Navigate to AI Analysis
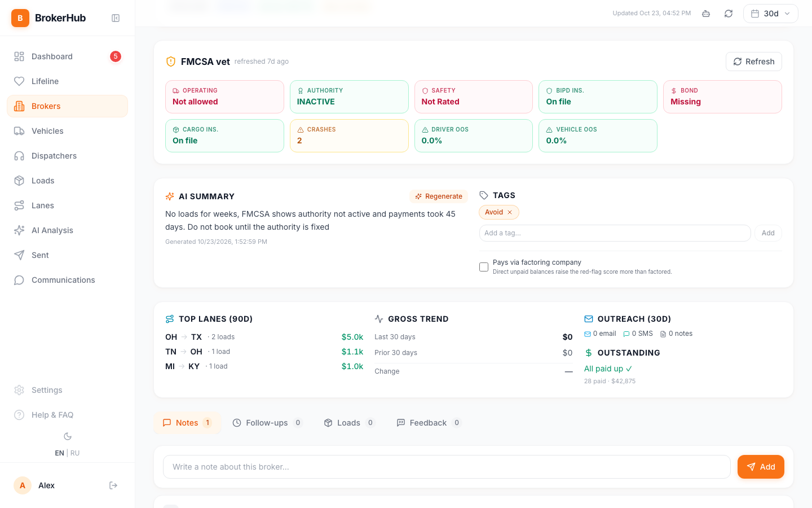The image size is (812, 508). (x=68, y=230)
